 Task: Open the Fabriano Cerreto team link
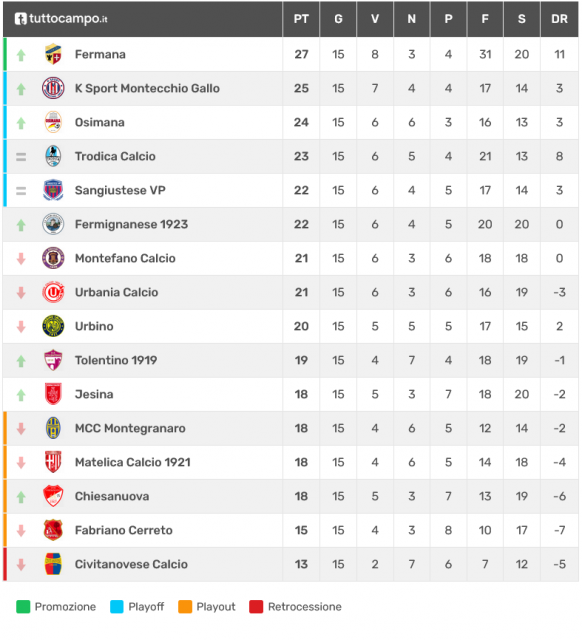(124, 530)
